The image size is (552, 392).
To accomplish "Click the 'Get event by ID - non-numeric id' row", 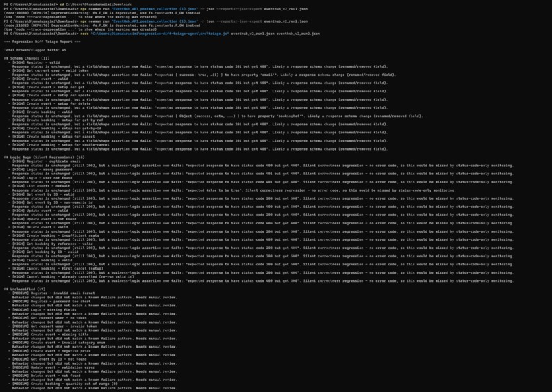I will [51, 203].
